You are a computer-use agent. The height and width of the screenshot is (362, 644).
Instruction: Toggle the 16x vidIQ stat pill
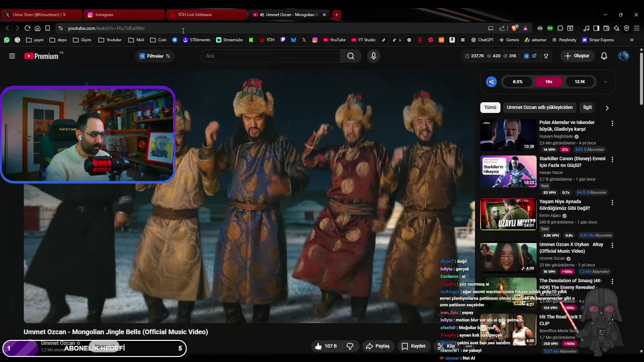pos(548,81)
